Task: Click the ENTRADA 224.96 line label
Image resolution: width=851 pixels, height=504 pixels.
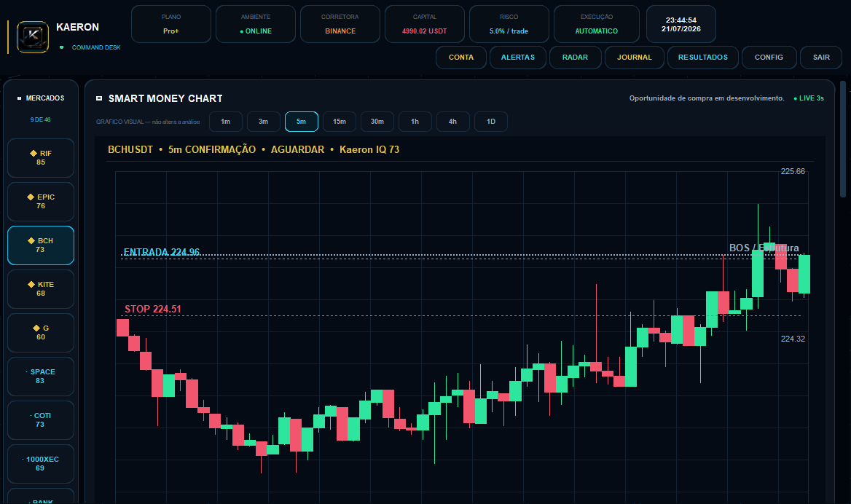Action: pyautogui.click(x=161, y=252)
